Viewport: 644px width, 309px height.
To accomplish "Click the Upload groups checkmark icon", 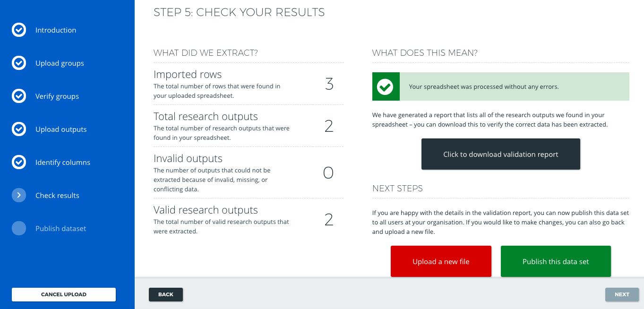I will pyautogui.click(x=19, y=63).
